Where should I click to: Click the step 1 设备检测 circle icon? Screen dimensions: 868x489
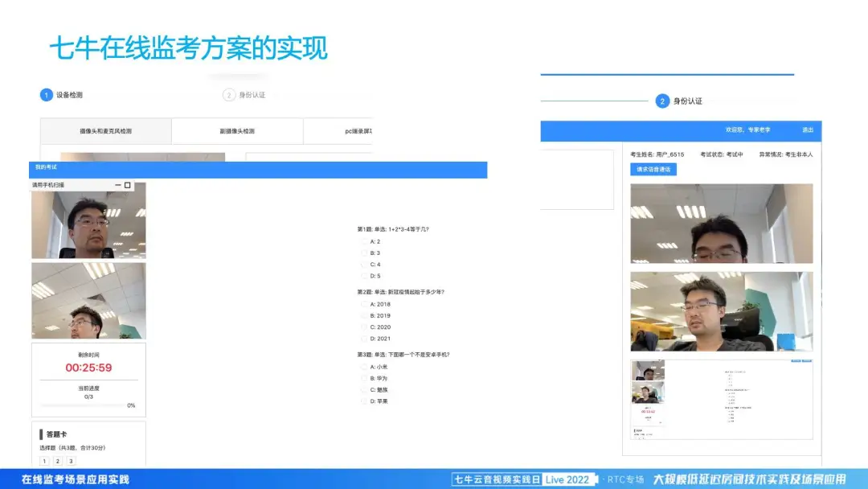pyautogui.click(x=47, y=95)
